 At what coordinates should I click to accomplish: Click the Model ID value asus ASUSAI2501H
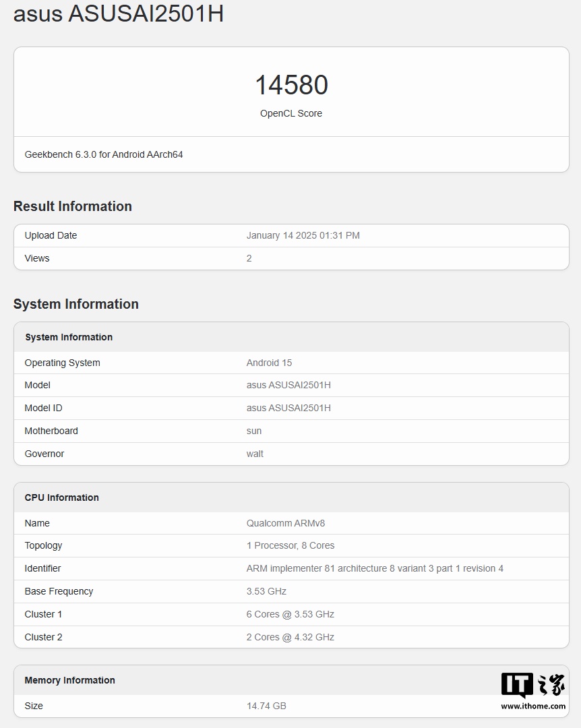(x=288, y=408)
